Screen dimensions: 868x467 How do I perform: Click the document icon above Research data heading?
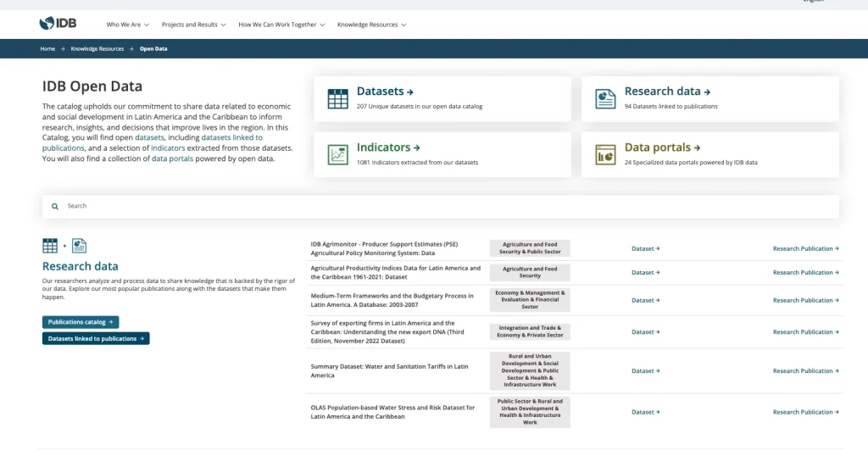(x=79, y=245)
